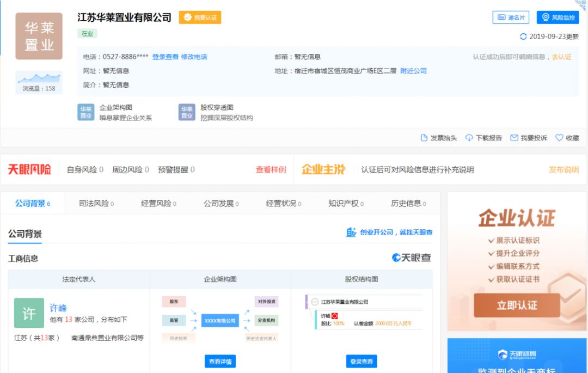Screen dimensions: 588x373
Task: Click the 查看样例 link
Action: [x=271, y=169]
